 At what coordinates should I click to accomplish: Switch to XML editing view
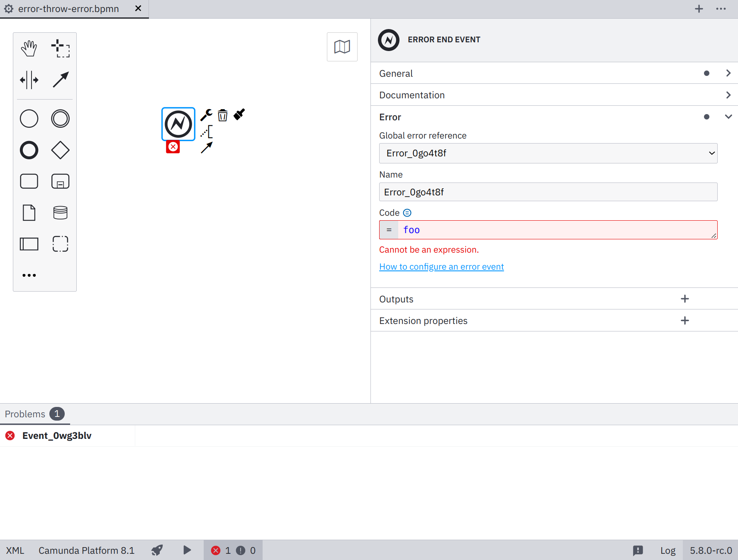coord(15,550)
